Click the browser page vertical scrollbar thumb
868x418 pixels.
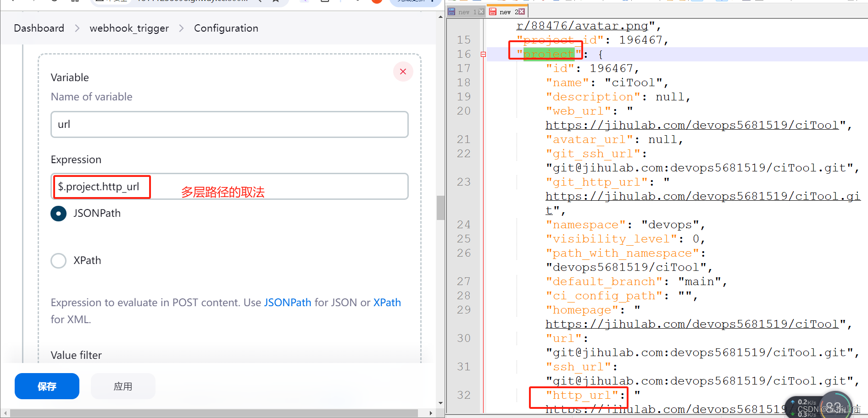click(x=440, y=208)
